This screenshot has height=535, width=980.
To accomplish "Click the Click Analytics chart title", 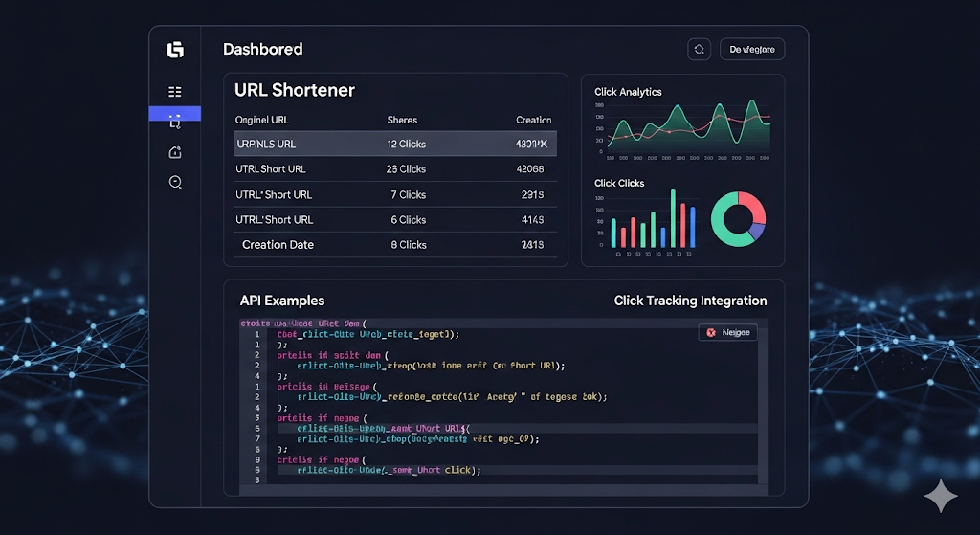I will pyautogui.click(x=628, y=92).
